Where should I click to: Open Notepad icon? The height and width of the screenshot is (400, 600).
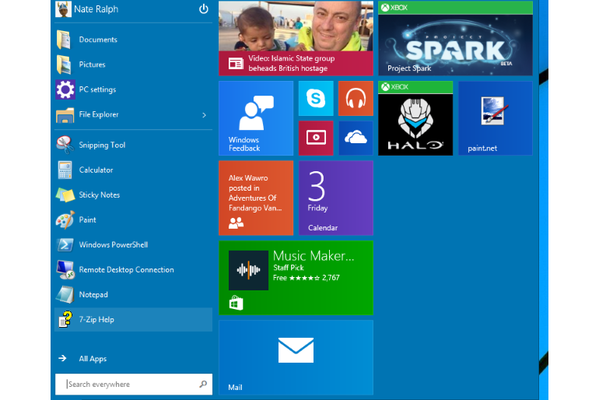coord(65,294)
